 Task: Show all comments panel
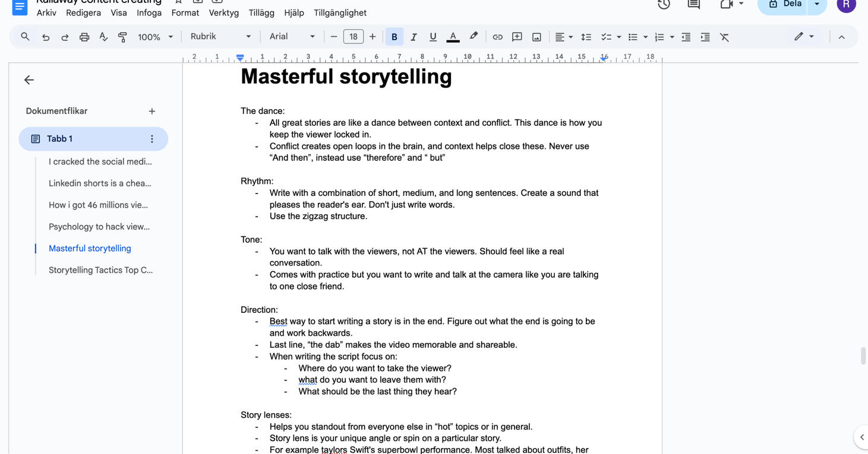(693, 4)
